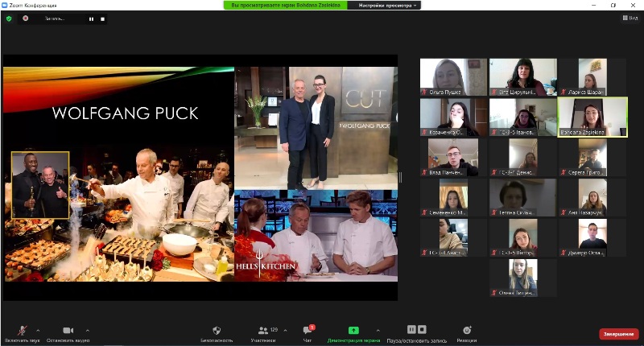
Task: Select Лариса Шаран video thumbnail
Action: tap(592, 77)
